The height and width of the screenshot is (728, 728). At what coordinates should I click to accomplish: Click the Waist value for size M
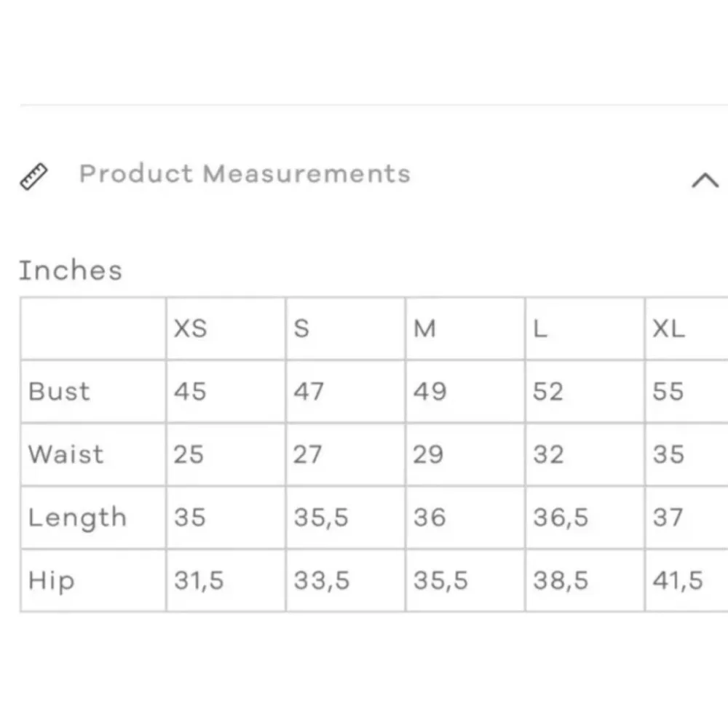pos(428,454)
